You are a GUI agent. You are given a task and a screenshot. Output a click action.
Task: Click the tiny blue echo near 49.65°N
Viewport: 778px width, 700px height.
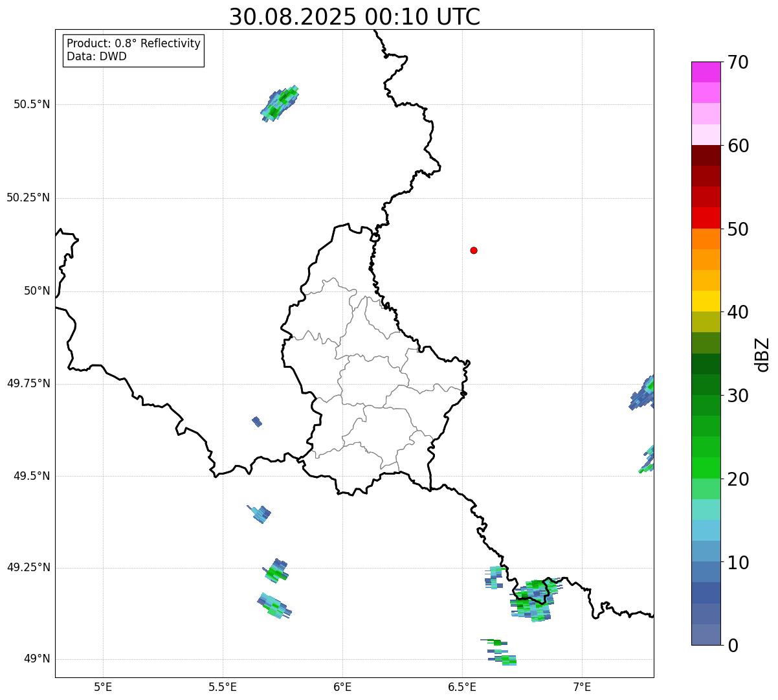click(x=257, y=422)
